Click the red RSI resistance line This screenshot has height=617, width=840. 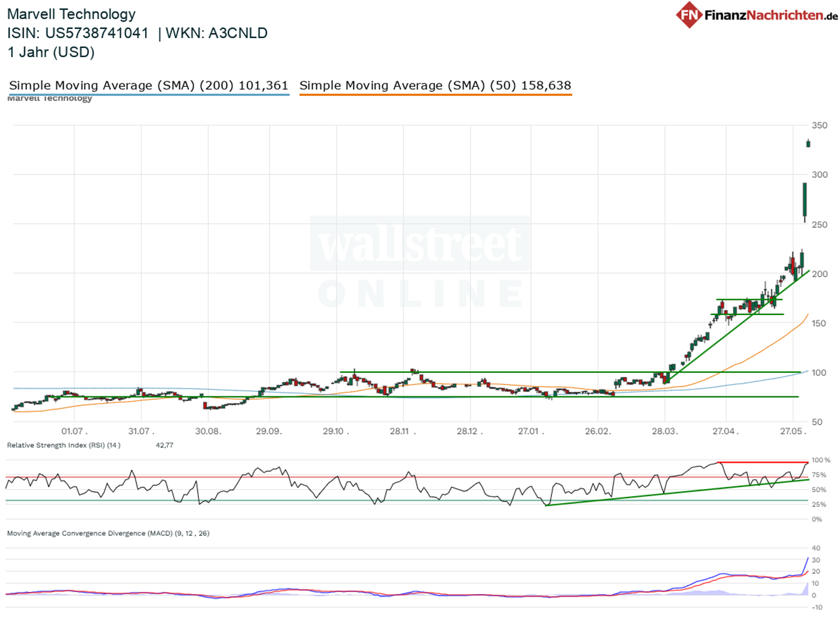click(763, 462)
